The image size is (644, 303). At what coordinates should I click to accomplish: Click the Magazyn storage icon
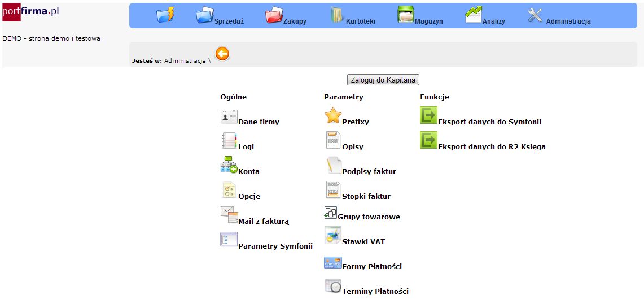pos(406,14)
